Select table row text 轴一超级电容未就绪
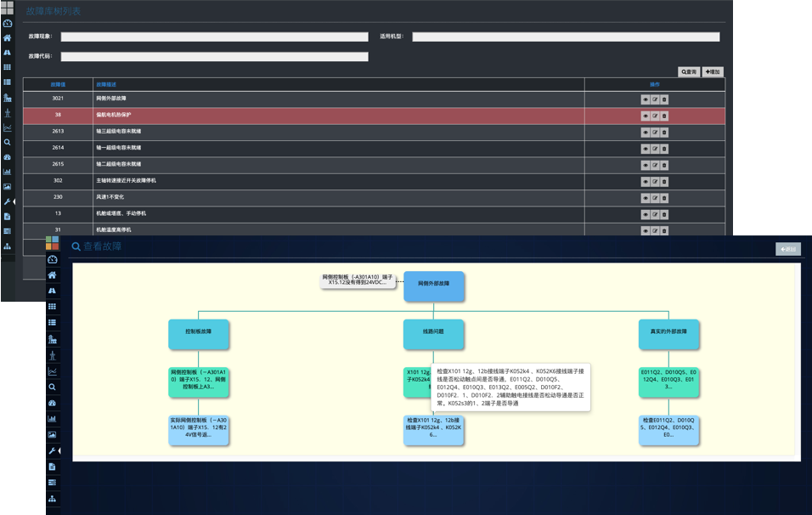Image resolution: width=812 pixels, height=515 pixels. click(x=119, y=148)
